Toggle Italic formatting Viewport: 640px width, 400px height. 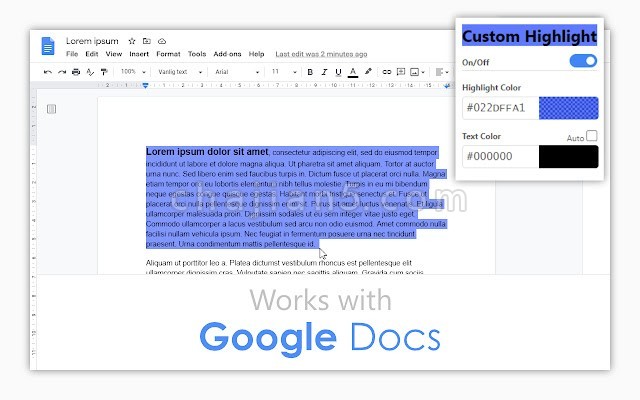pos(324,72)
